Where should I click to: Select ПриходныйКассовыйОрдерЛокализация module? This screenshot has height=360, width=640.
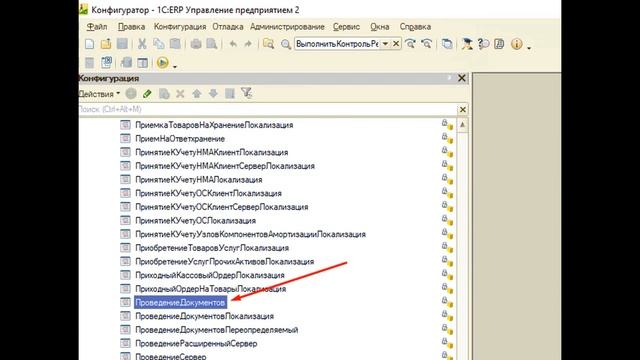point(210,275)
